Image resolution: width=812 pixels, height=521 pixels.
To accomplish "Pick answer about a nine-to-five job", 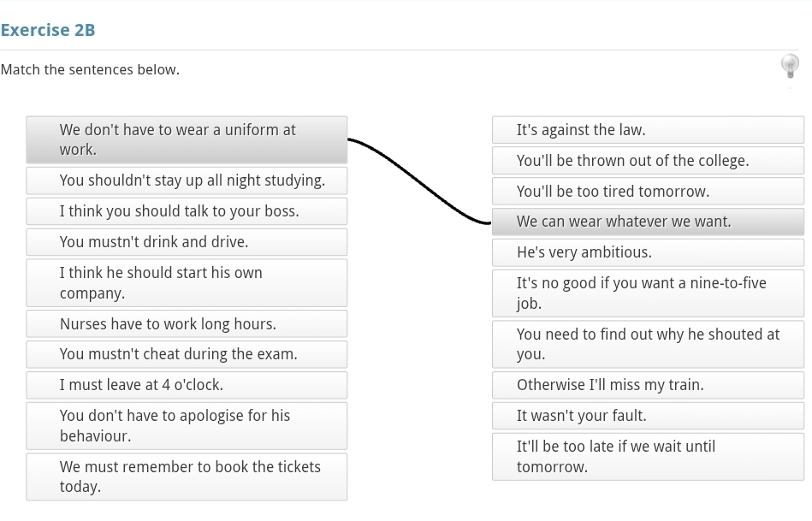I will [x=648, y=293].
